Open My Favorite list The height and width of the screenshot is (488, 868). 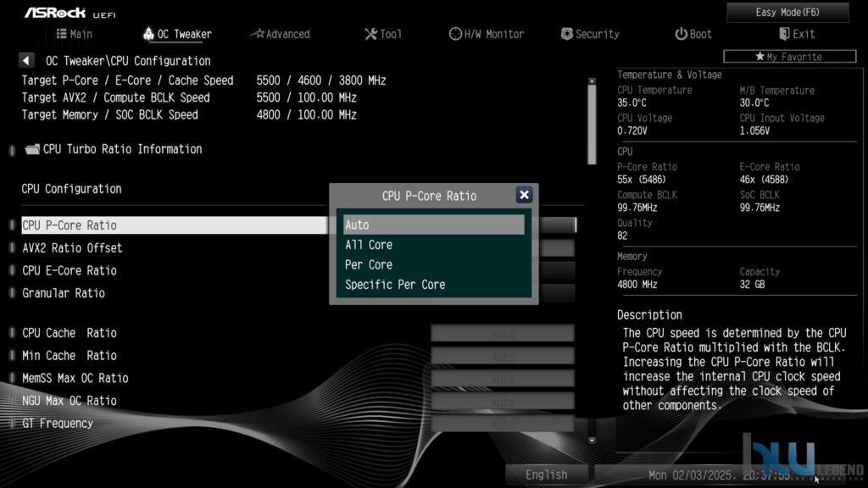coord(789,57)
